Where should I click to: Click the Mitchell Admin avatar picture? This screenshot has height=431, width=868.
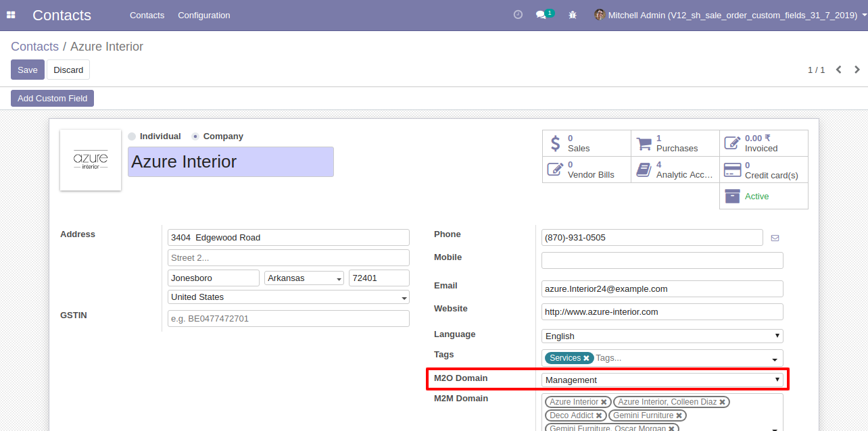tap(600, 14)
